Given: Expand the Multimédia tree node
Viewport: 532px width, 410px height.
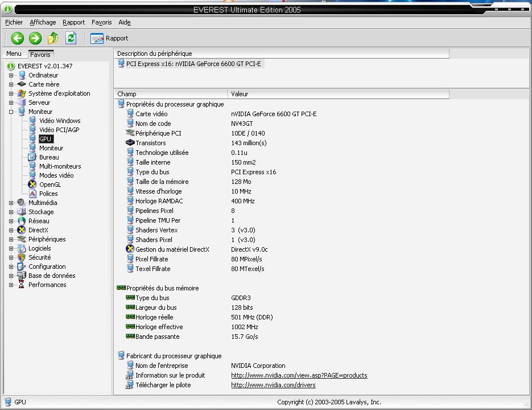Looking at the screenshot, I should 11,203.
